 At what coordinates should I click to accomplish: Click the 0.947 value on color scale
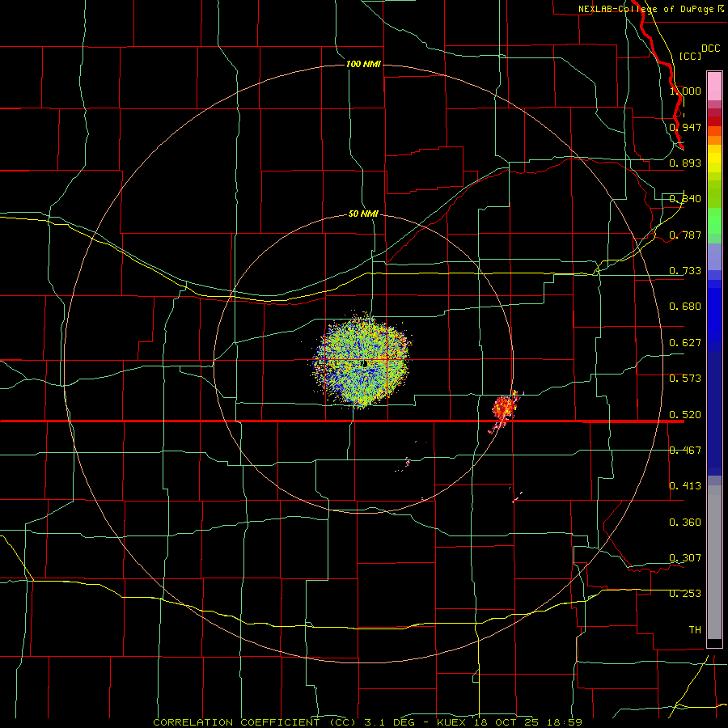(685, 127)
